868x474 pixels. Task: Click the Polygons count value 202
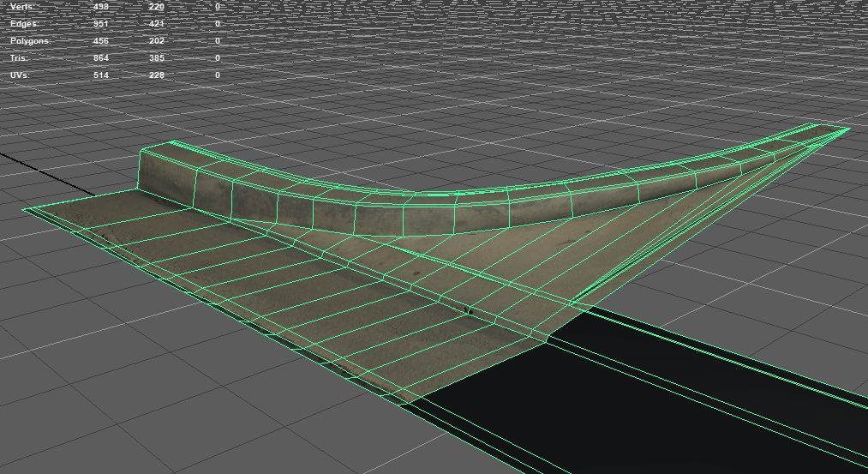[157, 41]
